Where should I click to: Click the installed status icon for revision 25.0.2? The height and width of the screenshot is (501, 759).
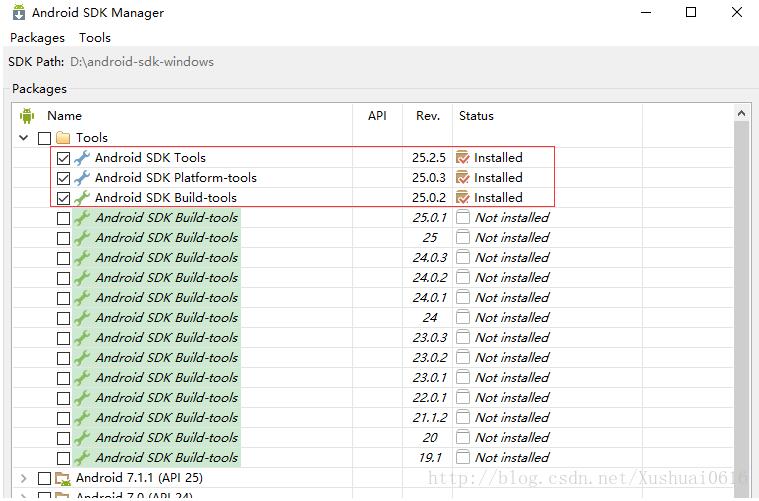463,197
